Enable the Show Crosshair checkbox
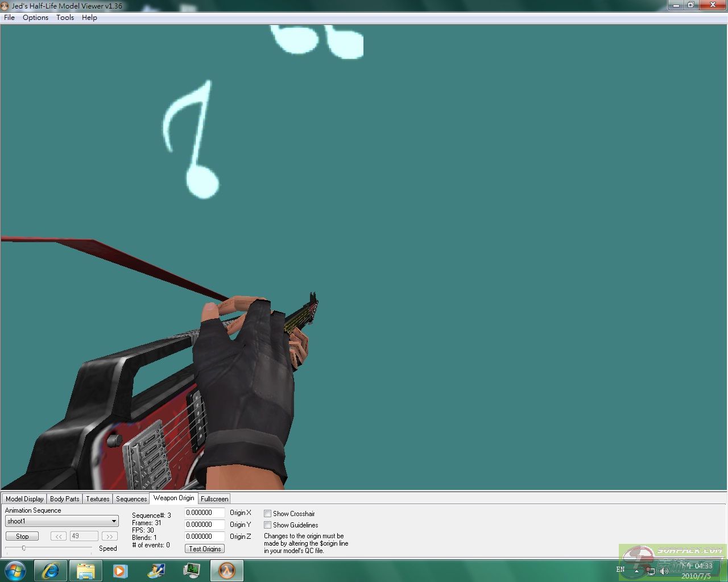Image resolution: width=728 pixels, height=582 pixels. (x=267, y=514)
